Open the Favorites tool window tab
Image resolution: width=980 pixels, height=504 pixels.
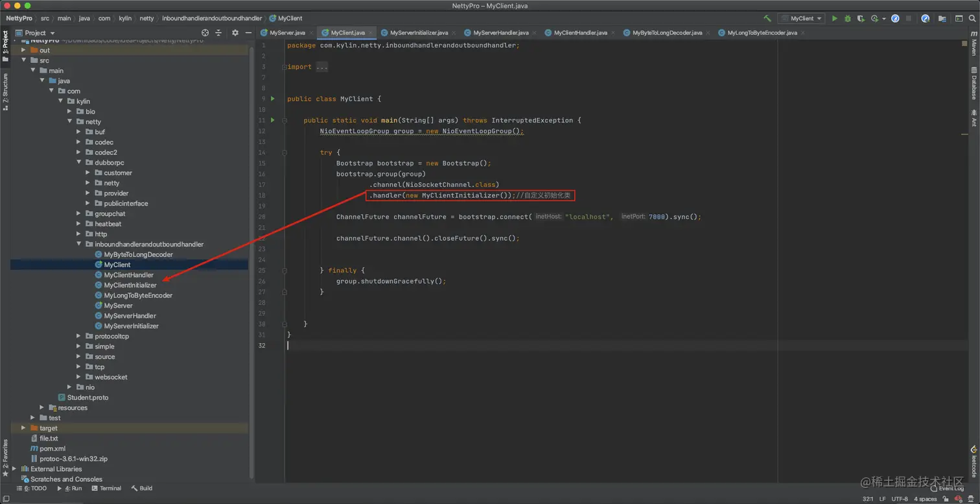pos(5,458)
